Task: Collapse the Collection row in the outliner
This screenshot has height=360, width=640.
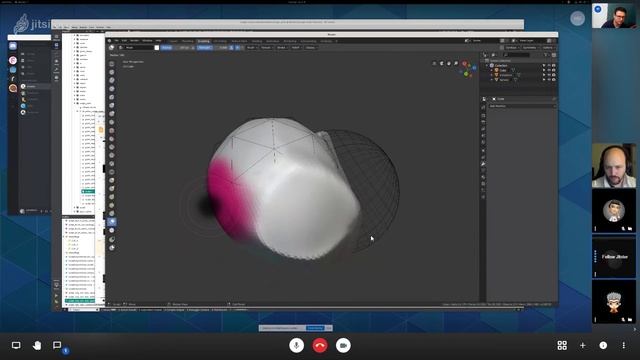Action: pos(487,65)
